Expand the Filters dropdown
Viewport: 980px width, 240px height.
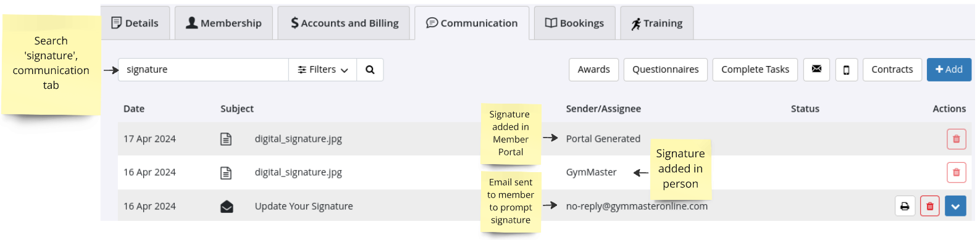tap(323, 70)
